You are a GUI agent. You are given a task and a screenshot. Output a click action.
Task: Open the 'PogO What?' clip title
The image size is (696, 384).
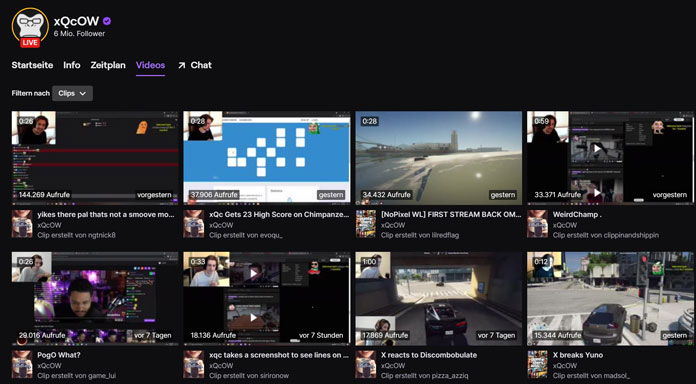59,355
